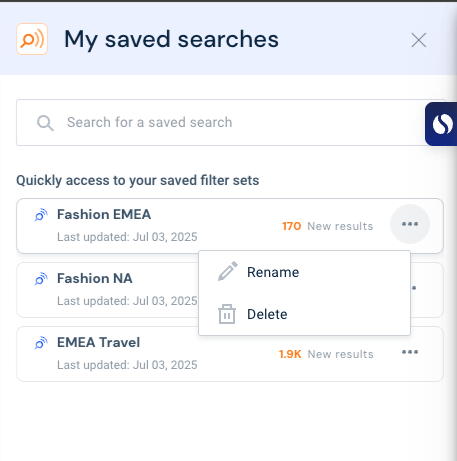Viewport: 457px width, 461px height.
Task: Open the EMEA Travel saved search
Action: coord(230,354)
